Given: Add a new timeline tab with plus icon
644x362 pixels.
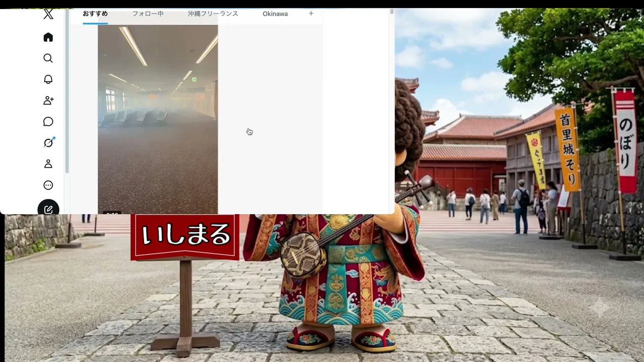Looking at the screenshot, I should coord(311,14).
